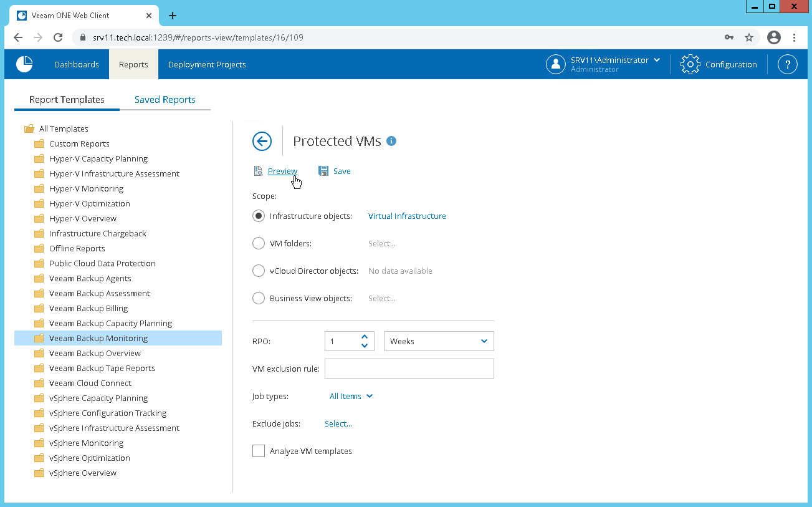Select the vCloud Director objects radio button
This screenshot has width=812, height=507.
tap(259, 271)
